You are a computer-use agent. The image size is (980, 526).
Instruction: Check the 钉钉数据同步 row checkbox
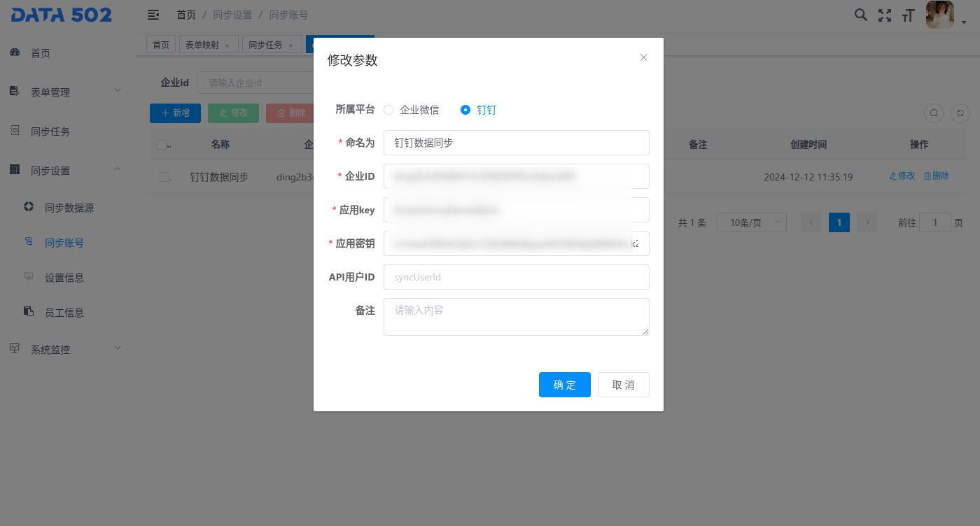tap(164, 177)
